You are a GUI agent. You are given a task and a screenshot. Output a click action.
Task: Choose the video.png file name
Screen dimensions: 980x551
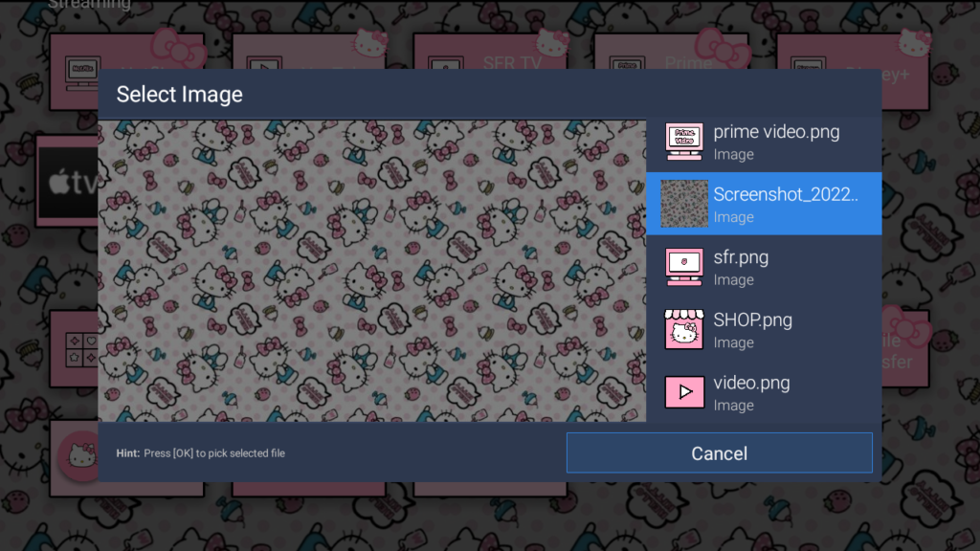(x=751, y=383)
